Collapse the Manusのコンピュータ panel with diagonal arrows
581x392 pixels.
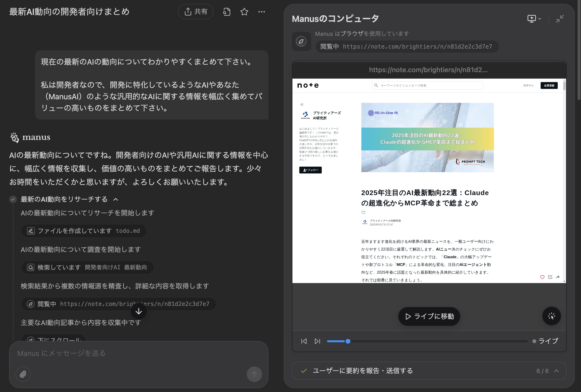click(560, 19)
